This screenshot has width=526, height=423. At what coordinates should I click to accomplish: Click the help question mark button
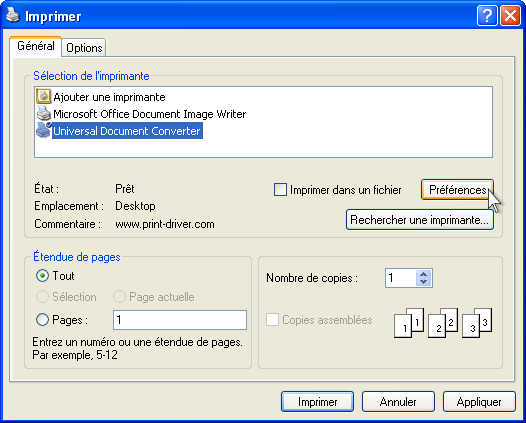[487, 15]
